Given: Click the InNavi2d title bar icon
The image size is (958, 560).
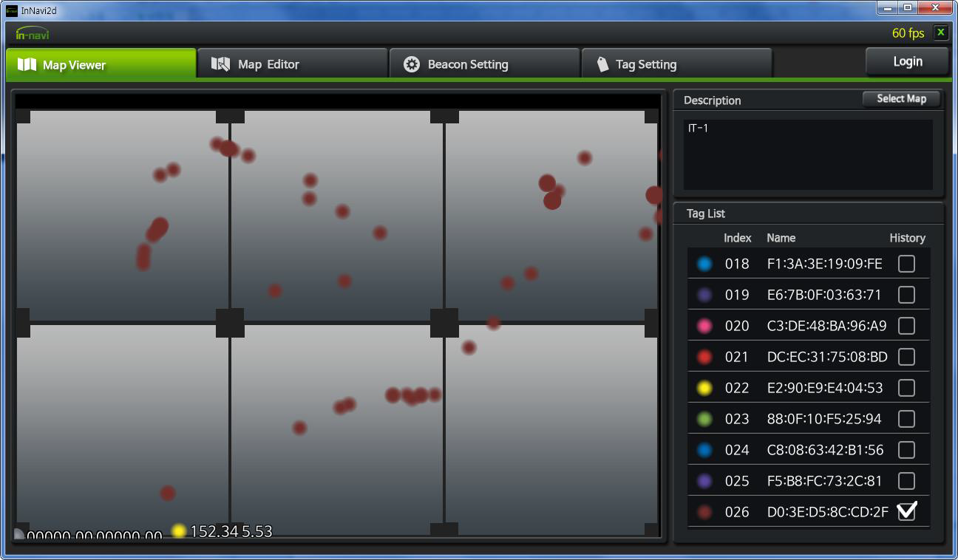Looking at the screenshot, I should pyautogui.click(x=12, y=10).
